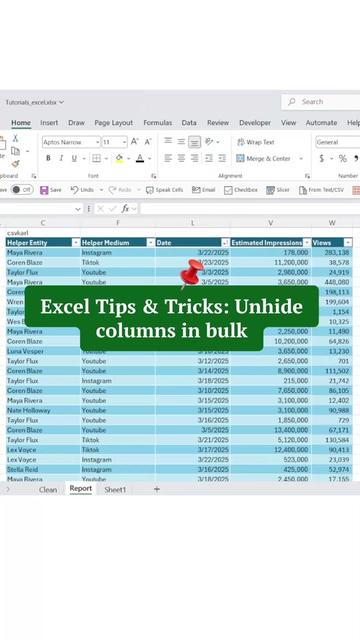
Task: Click into the formula bar
Action: [x=250, y=209]
